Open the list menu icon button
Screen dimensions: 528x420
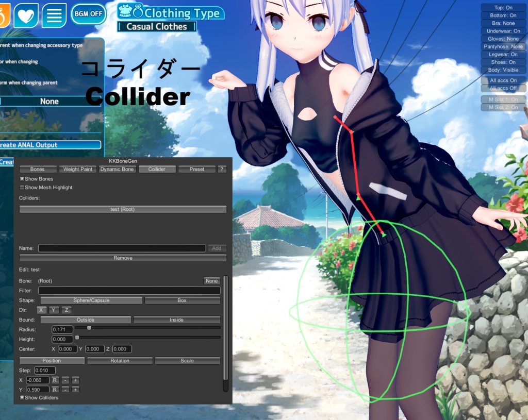pos(54,15)
